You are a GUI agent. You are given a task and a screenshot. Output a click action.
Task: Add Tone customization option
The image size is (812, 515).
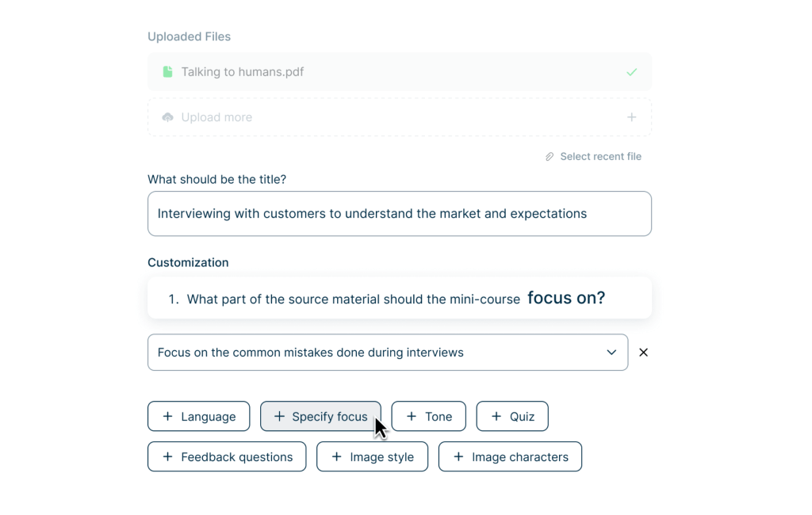(x=428, y=417)
